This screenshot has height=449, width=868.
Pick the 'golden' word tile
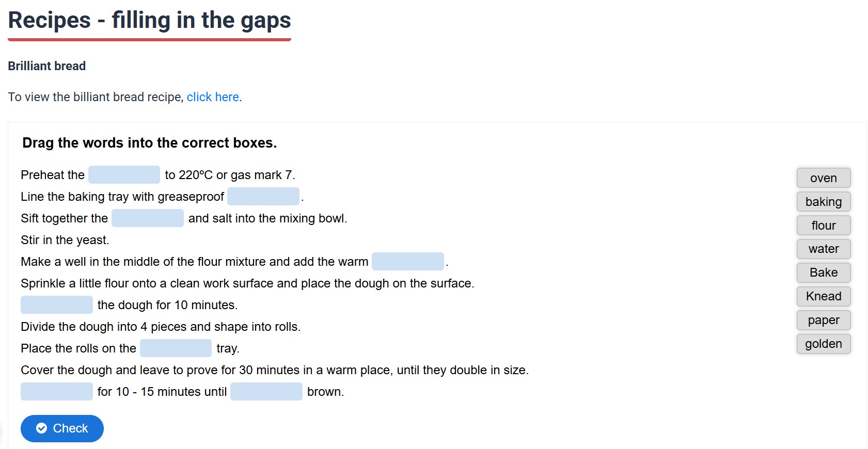823,344
